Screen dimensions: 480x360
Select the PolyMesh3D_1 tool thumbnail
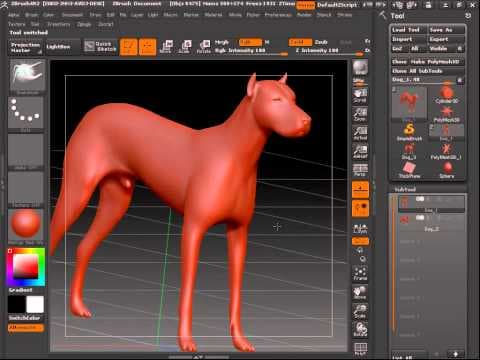[447, 151]
